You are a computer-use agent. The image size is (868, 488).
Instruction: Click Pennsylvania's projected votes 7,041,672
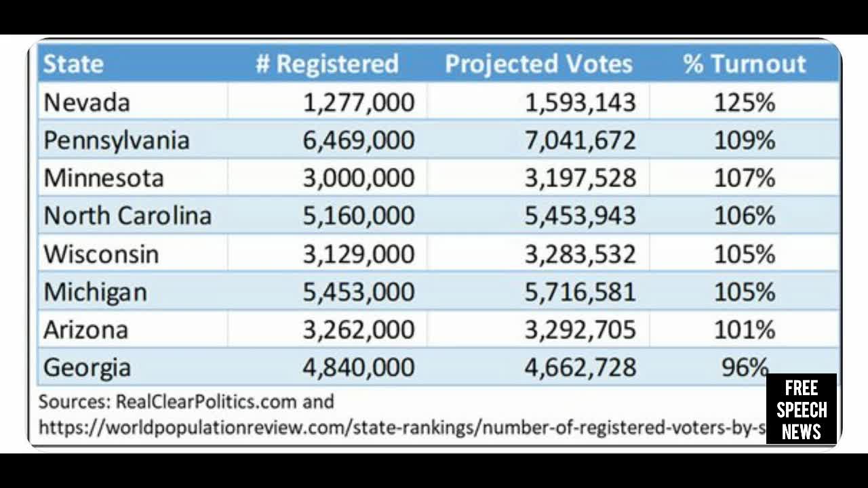point(580,140)
